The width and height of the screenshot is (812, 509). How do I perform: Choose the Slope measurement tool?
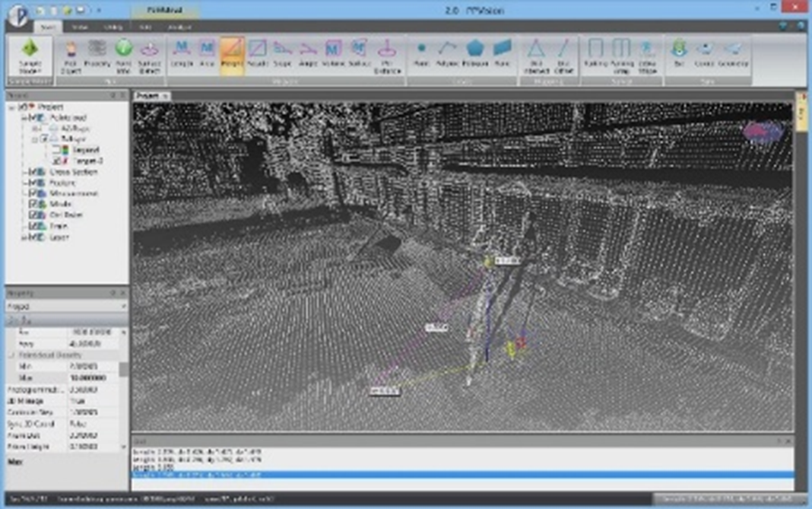(283, 55)
